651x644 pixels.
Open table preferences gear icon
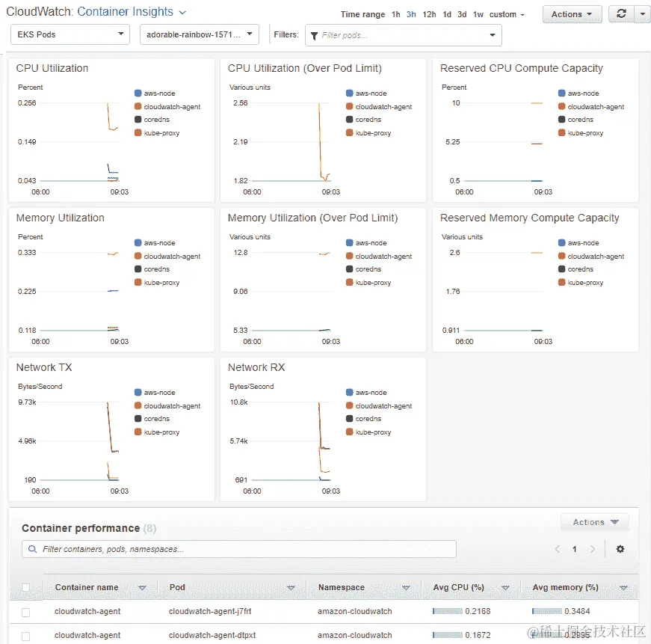(x=620, y=549)
